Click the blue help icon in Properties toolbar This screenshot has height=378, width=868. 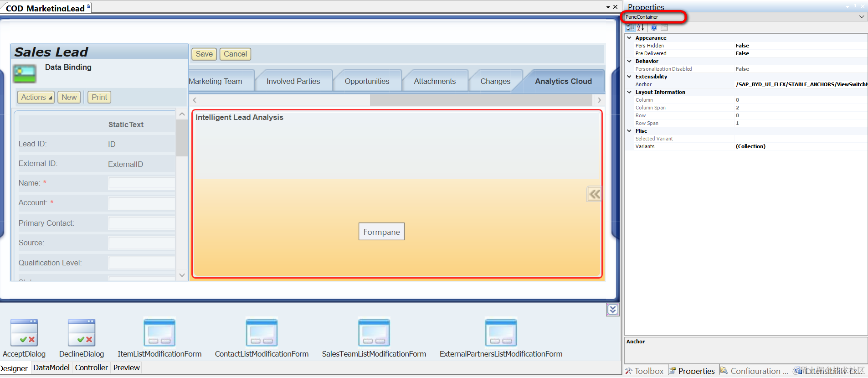point(654,28)
